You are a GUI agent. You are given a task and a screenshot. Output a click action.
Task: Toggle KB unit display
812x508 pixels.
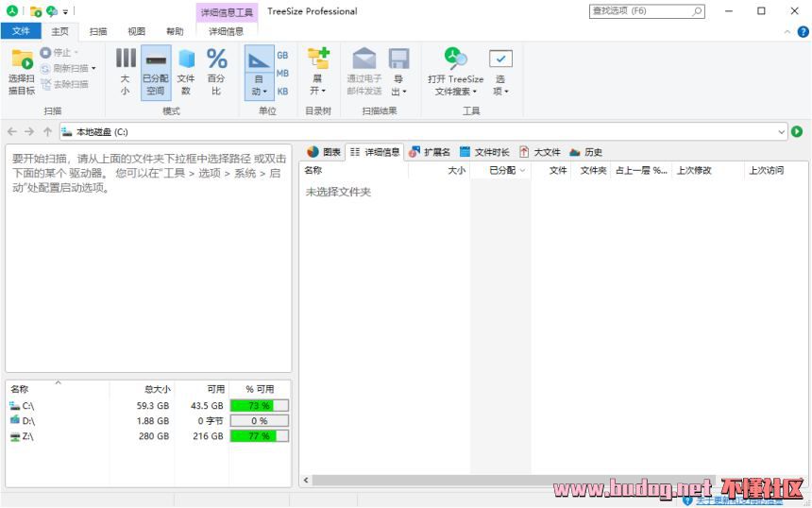tap(282, 92)
